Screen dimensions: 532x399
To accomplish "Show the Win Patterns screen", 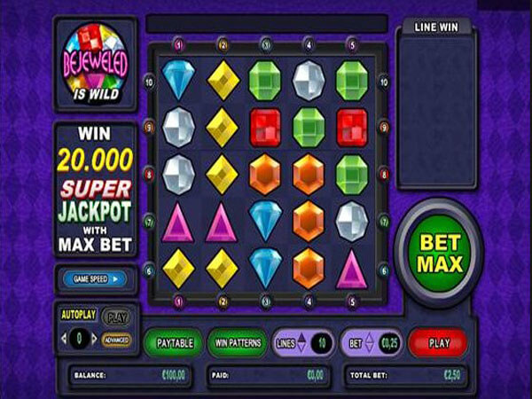I will point(238,343).
